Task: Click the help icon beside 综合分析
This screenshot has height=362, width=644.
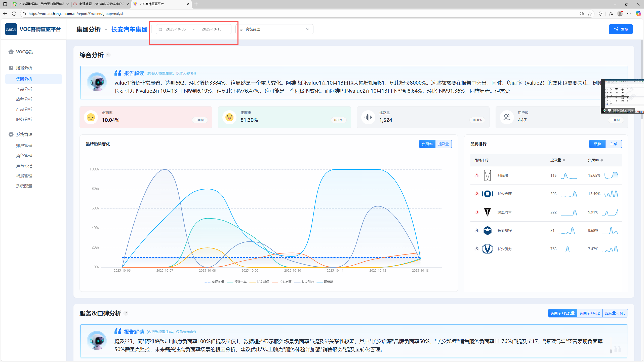Action: pos(108,55)
